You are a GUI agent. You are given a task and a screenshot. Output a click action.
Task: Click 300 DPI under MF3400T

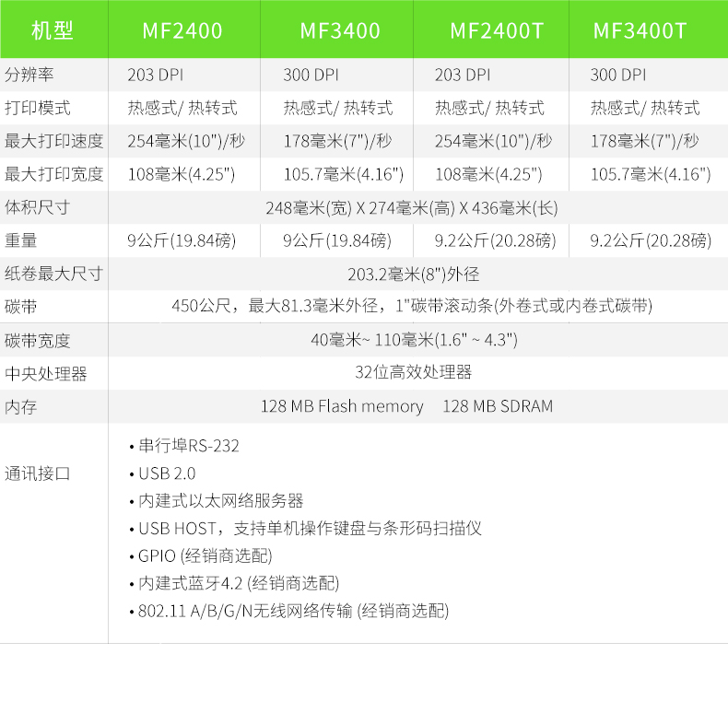coord(618,76)
